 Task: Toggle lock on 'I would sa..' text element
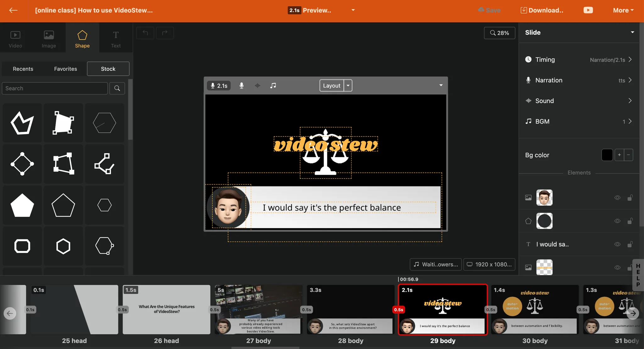630,244
